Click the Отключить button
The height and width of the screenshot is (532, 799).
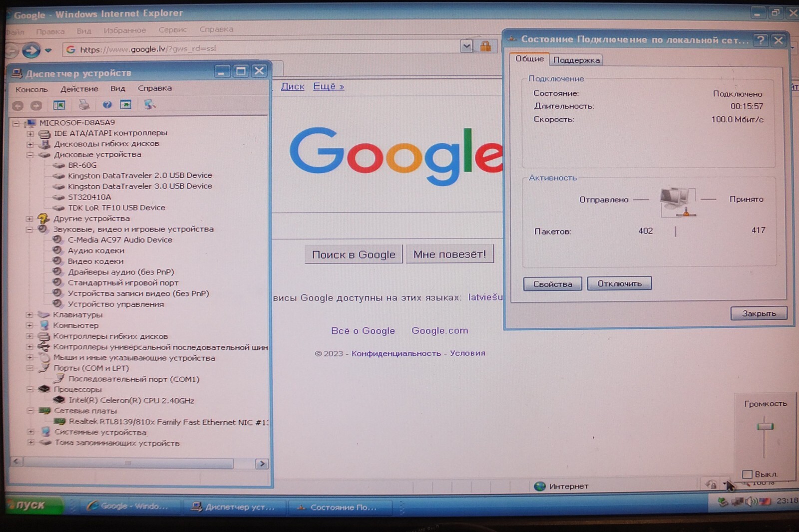point(620,283)
